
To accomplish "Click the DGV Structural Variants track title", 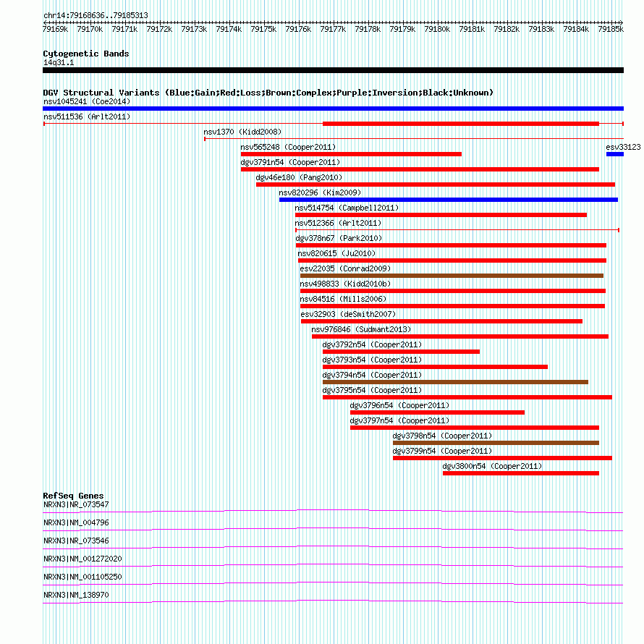I will [268, 93].
